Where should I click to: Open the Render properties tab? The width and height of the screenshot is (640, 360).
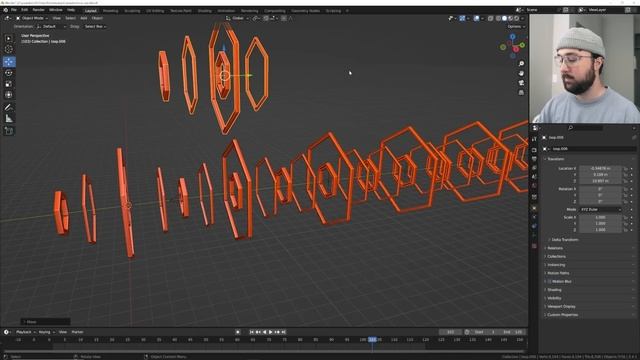coord(534,150)
